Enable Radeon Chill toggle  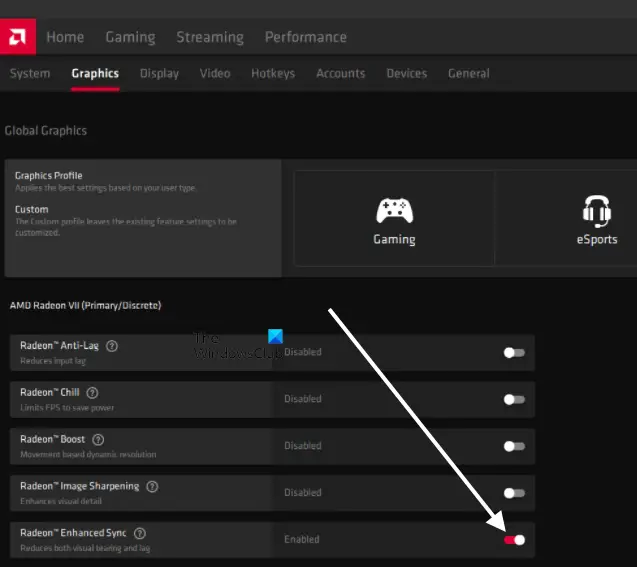514,399
